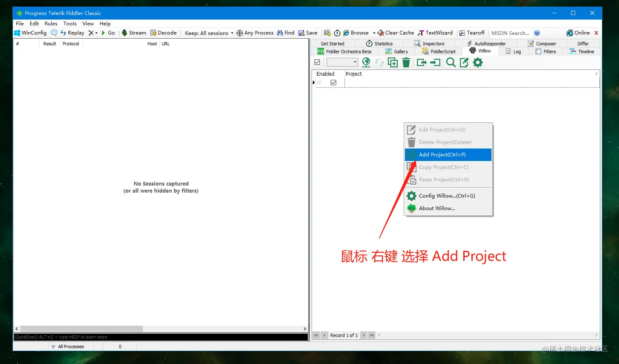Click the camera screenshot icon
This screenshot has height=364, width=619.
327,33
